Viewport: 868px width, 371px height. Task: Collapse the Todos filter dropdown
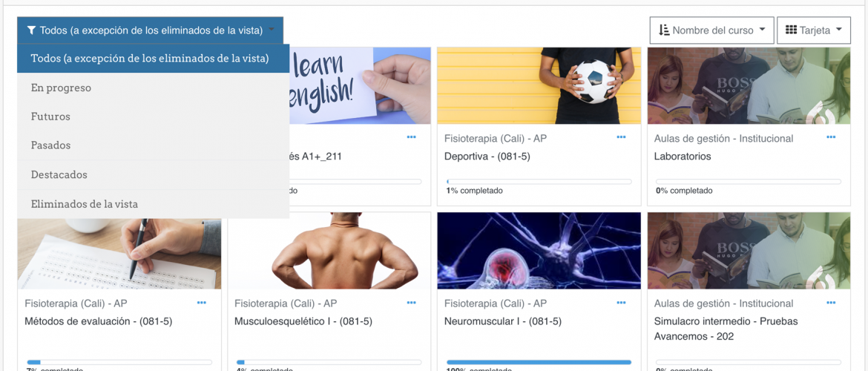(150, 30)
